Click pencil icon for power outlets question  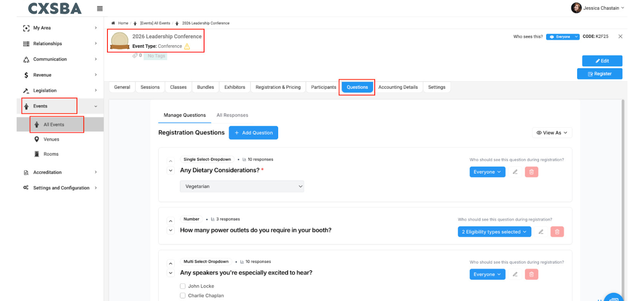pyautogui.click(x=541, y=232)
